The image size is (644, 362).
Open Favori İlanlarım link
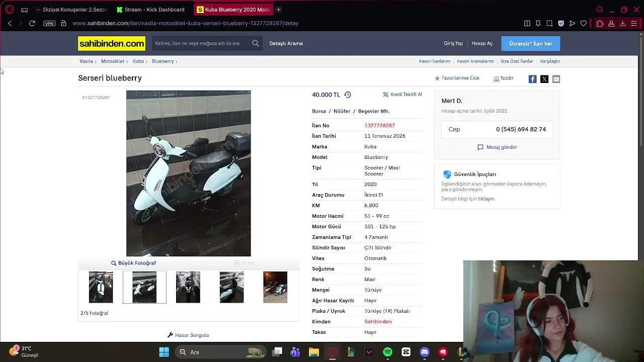click(435, 61)
